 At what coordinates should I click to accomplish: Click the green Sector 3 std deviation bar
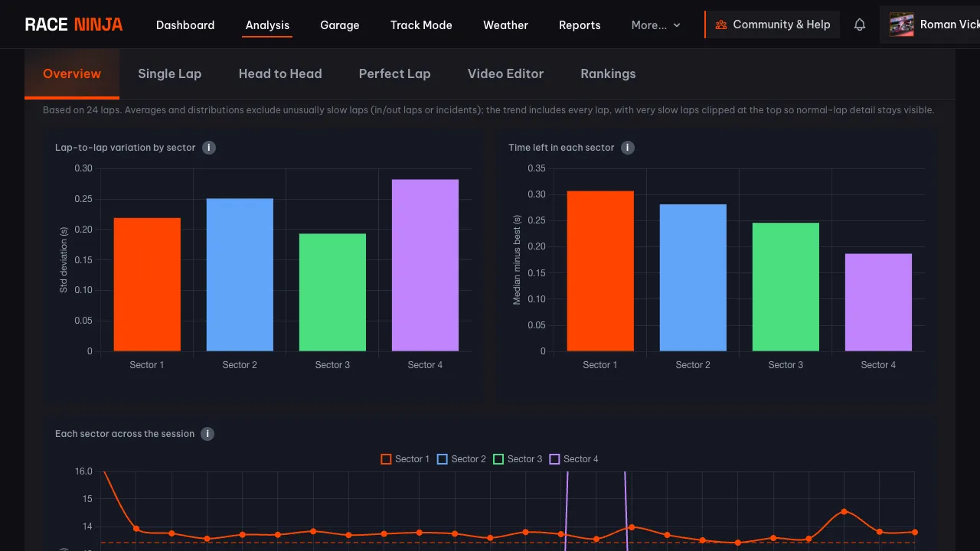click(332, 292)
